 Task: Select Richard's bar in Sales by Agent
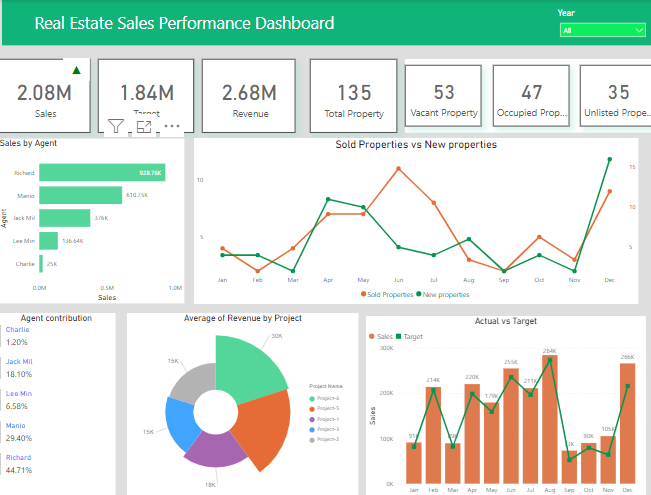102,173
